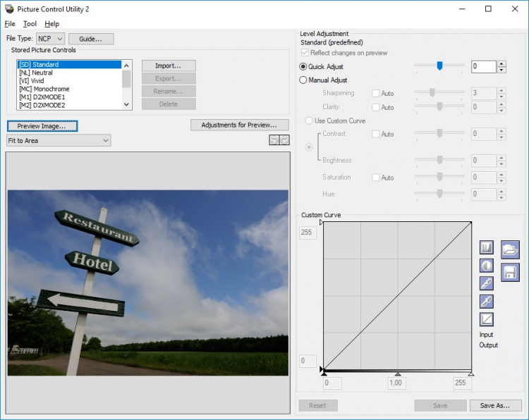529x420 pixels.
Task: Decrease Quick Adjust value with down arrow
Action: [501, 70]
